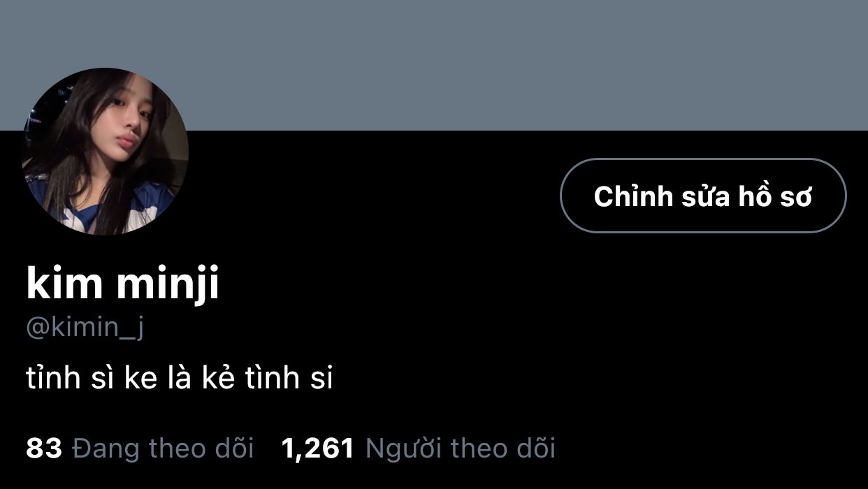Click the gray header banner image
Screen dimensions: 868x489
coord(434,65)
